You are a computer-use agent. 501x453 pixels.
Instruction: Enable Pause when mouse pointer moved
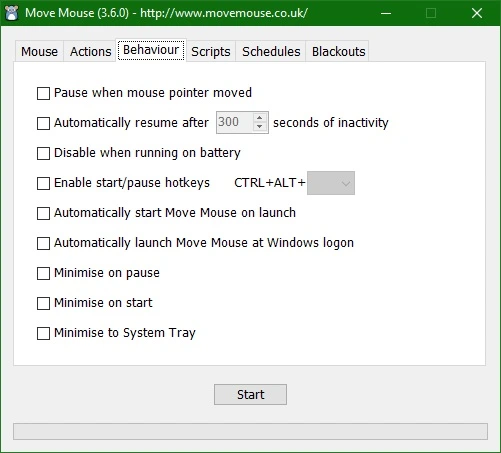coord(43,93)
